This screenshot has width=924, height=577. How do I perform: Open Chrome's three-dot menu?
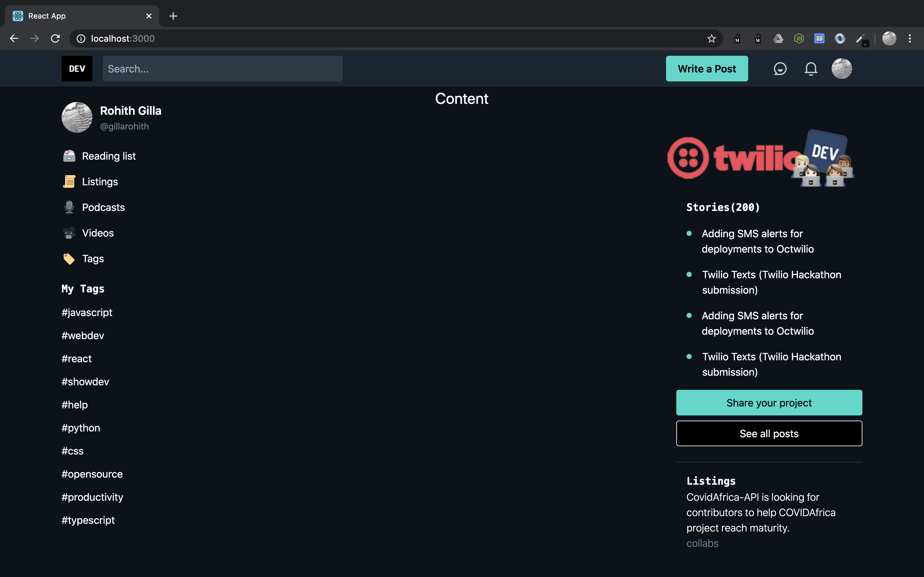[910, 38]
